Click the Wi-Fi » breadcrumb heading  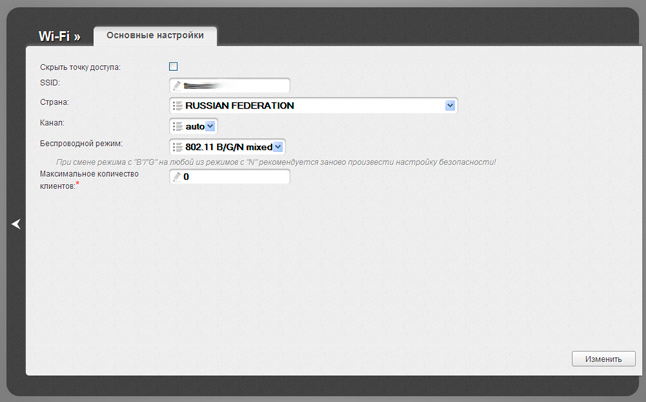59,36
